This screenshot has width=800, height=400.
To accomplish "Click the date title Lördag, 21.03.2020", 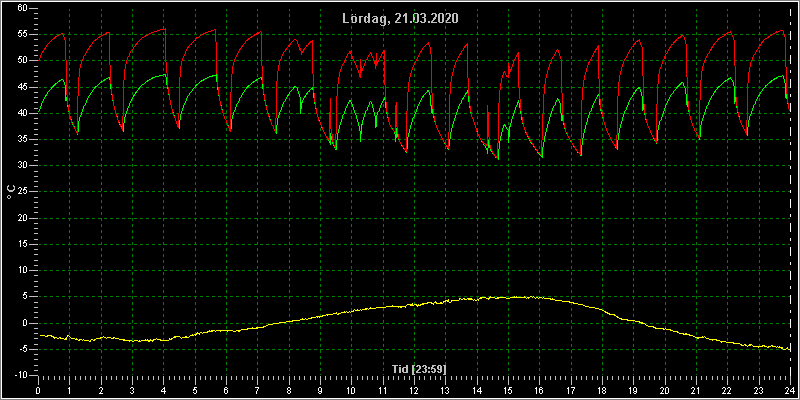I will coord(400,19).
